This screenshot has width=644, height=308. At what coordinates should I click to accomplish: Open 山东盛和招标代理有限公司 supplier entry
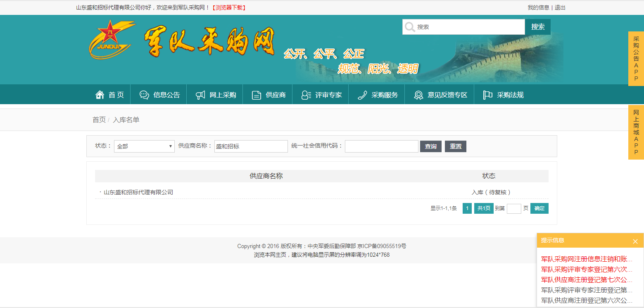pyautogui.click(x=138, y=192)
